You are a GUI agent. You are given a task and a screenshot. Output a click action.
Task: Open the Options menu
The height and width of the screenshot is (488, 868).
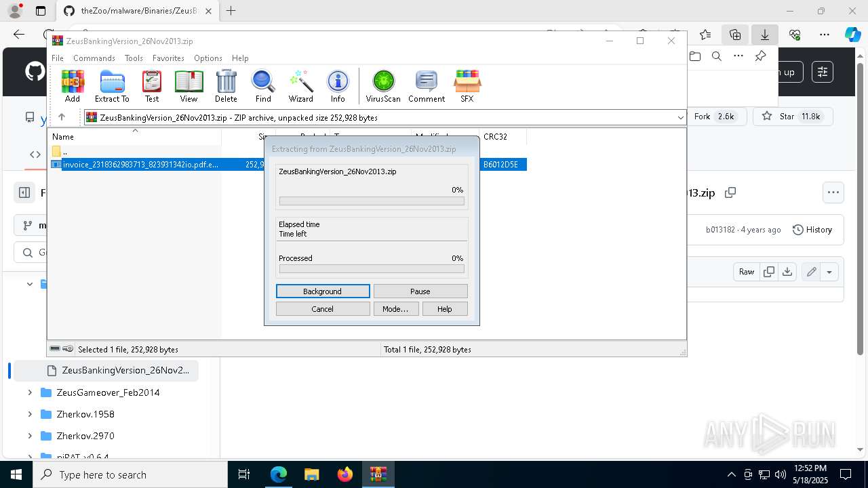click(208, 58)
